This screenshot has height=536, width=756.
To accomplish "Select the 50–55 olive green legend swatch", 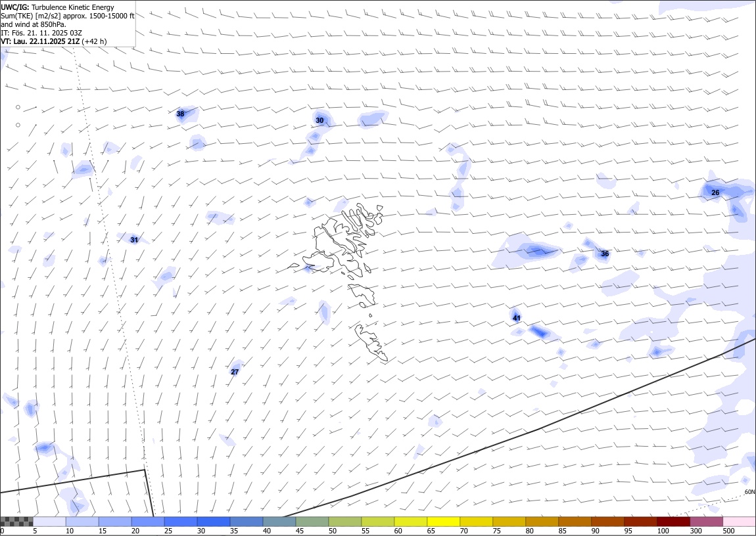I will tap(344, 522).
